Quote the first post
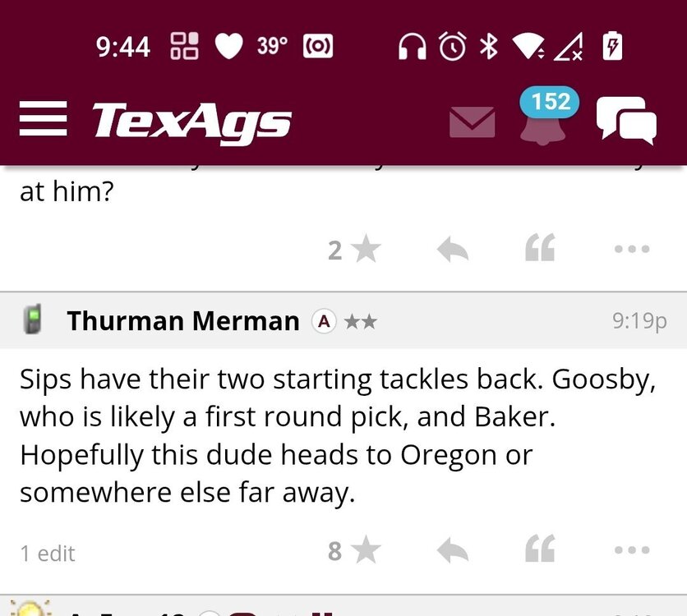Screen dimensions: 687x616 pyautogui.click(x=540, y=248)
